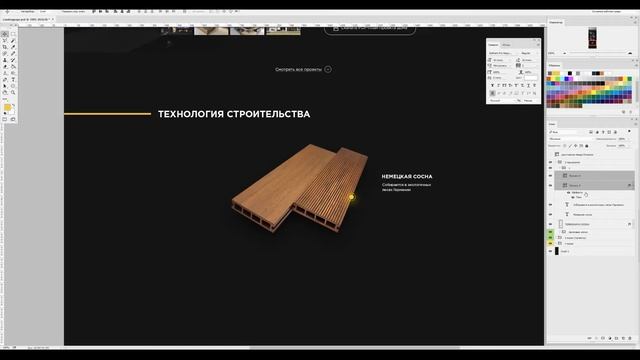Select the Eraser tool
The width and height of the screenshot is (640, 360).
coord(4,66)
